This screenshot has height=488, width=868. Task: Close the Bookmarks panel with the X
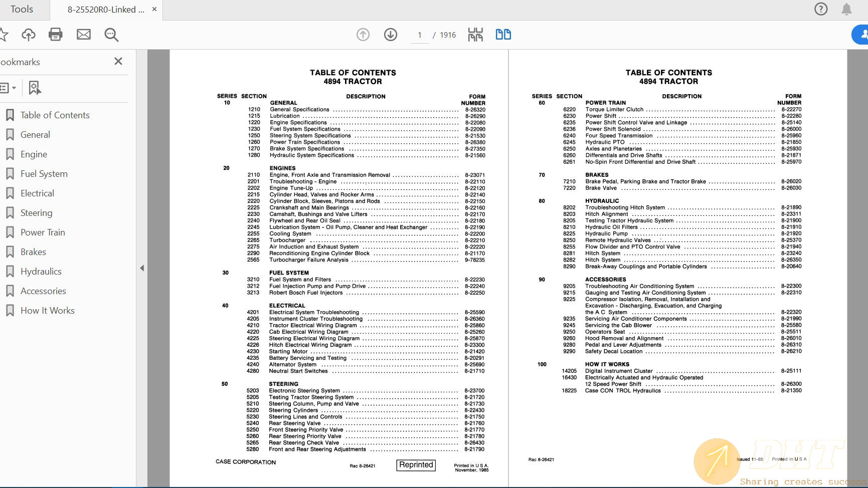(118, 61)
